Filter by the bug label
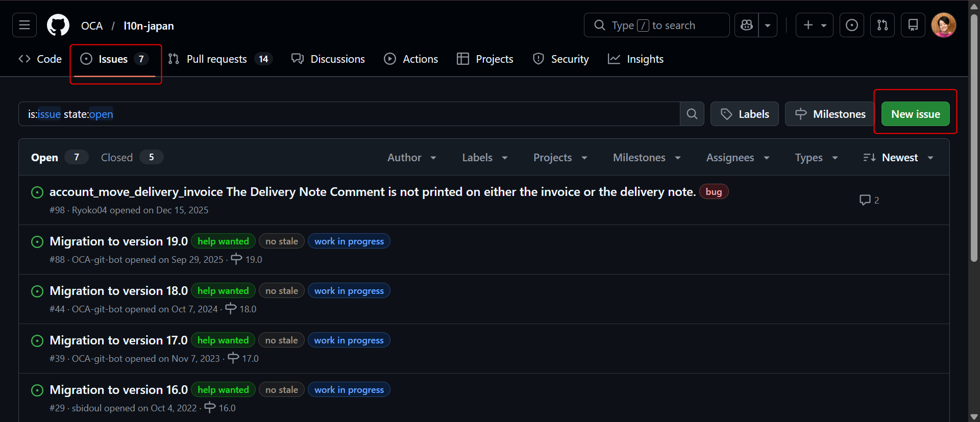This screenshot has height=422, width=980. 714,192
